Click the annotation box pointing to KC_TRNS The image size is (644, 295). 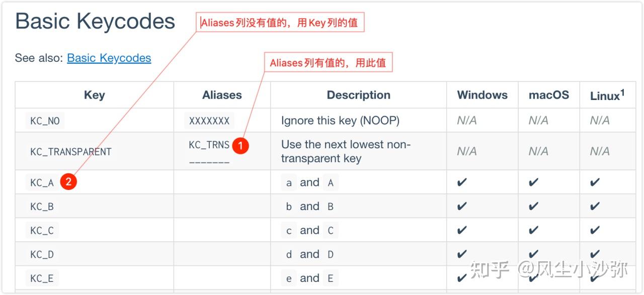[328, 63]
